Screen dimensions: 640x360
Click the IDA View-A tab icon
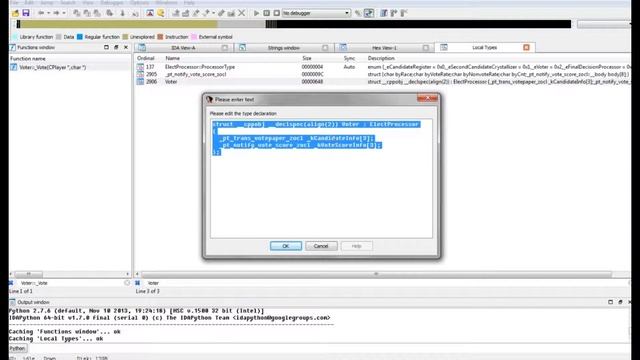142,47
